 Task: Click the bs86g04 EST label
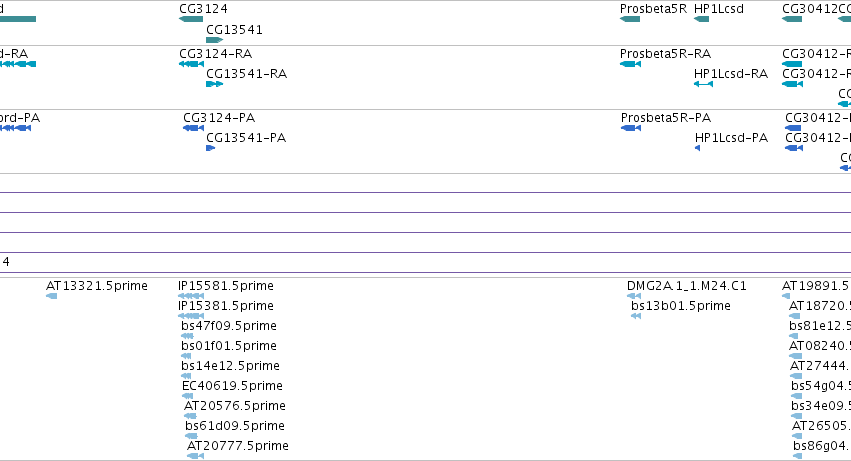[822, 446]
